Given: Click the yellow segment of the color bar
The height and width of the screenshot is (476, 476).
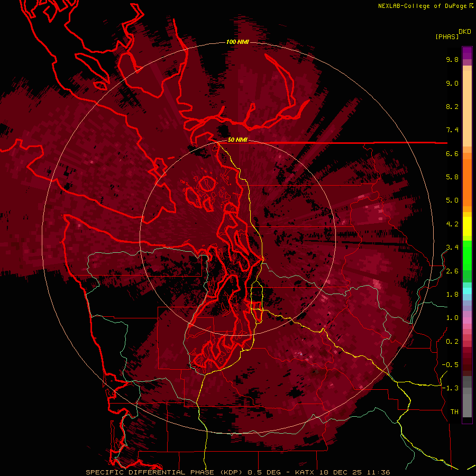Looking at the screenshot, I should tap(467, 226).
